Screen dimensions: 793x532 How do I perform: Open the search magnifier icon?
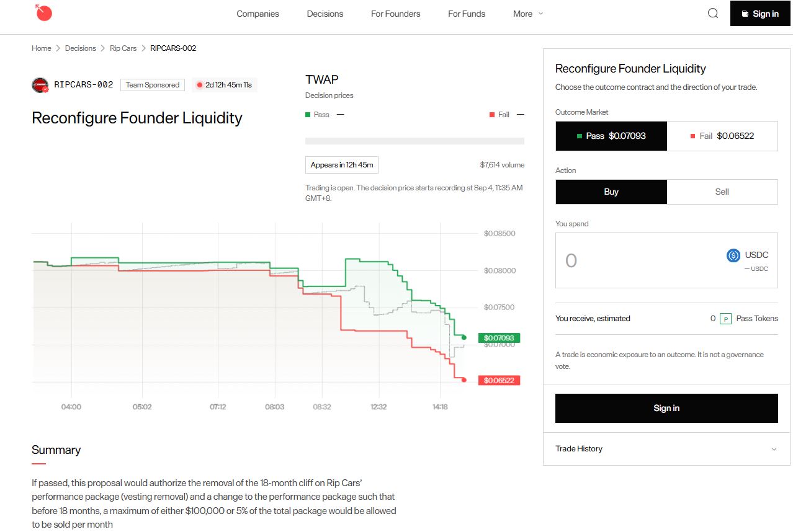point(713,13)
